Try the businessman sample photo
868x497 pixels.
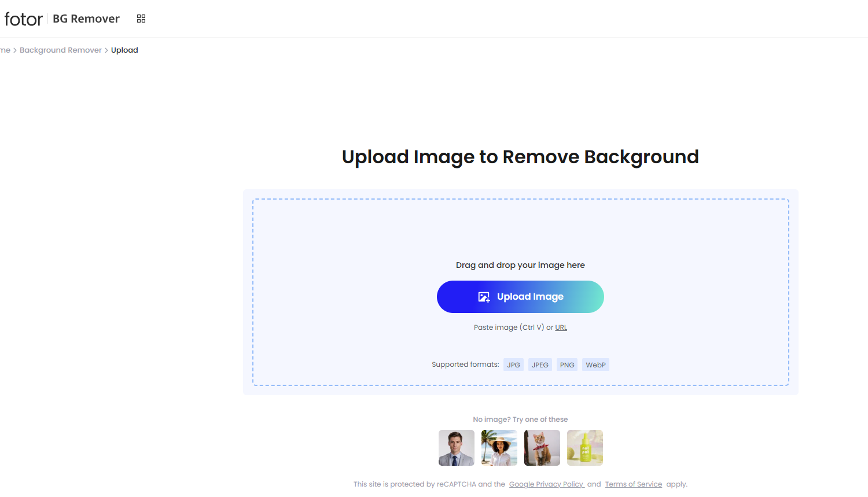pos(457,448)
